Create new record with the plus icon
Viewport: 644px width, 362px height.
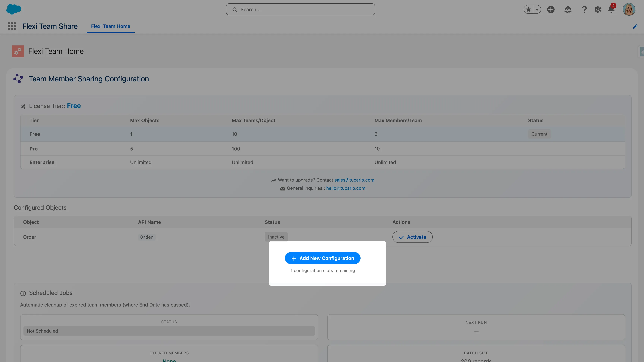[551, 9]
